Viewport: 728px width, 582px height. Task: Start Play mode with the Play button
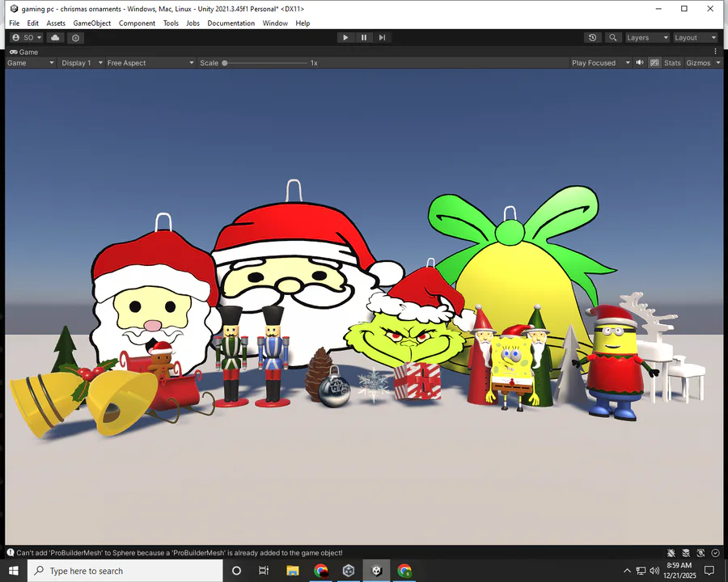pos(345,38)
